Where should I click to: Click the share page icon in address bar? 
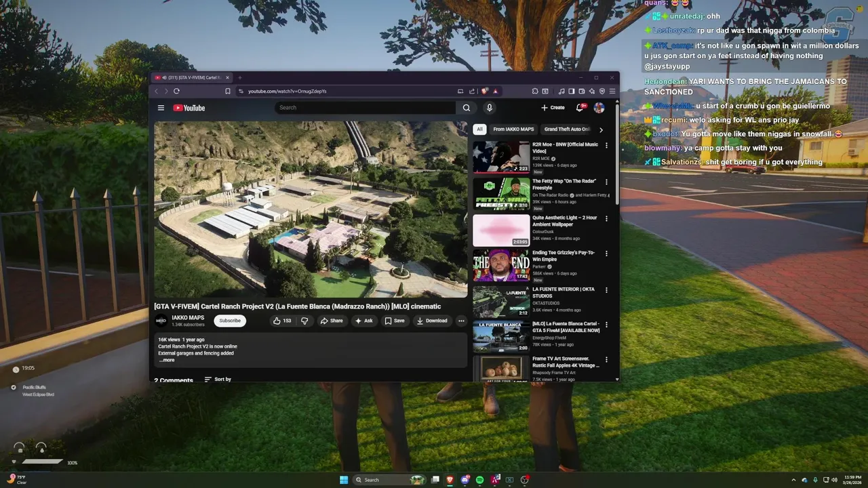pos(473,91)
